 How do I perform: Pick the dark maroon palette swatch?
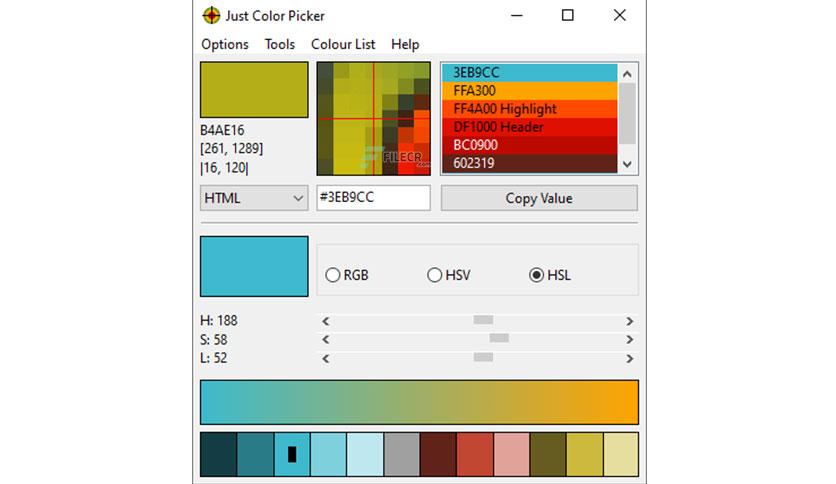(x=438, y=455)
